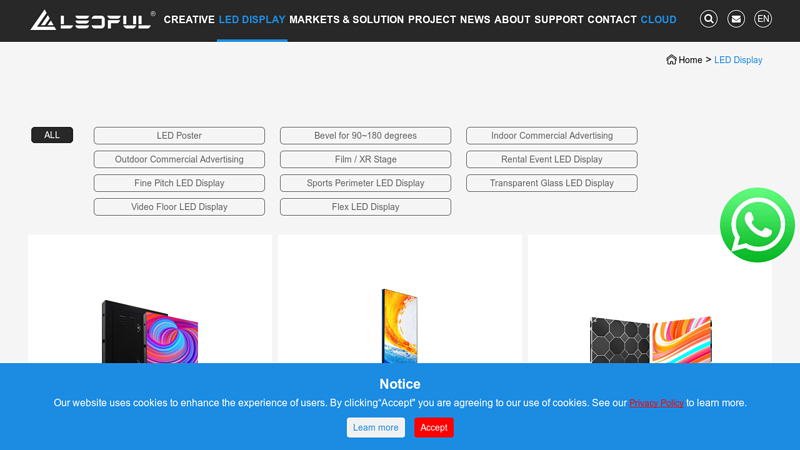This screenshot has height=450, width=800.
Task: Open MARKETS & SOLUTION menu
Action: tap(346, 19)
